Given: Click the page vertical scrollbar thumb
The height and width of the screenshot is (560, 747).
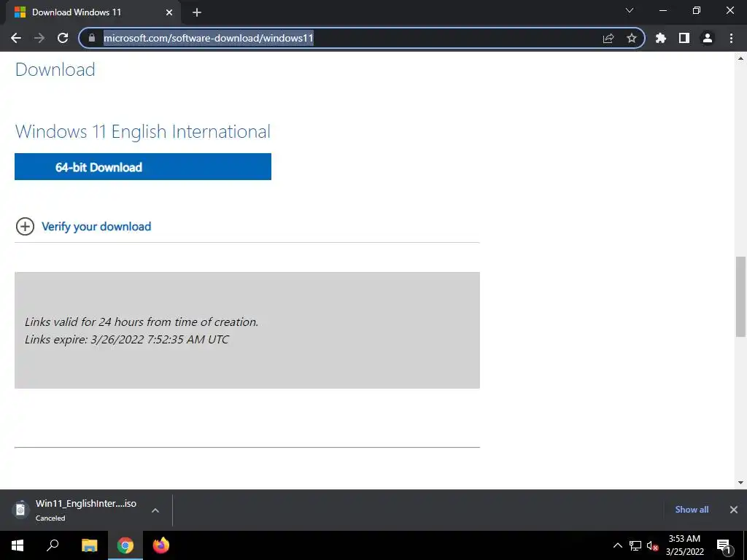Looking at the screenshot, I should coord(740,296).
